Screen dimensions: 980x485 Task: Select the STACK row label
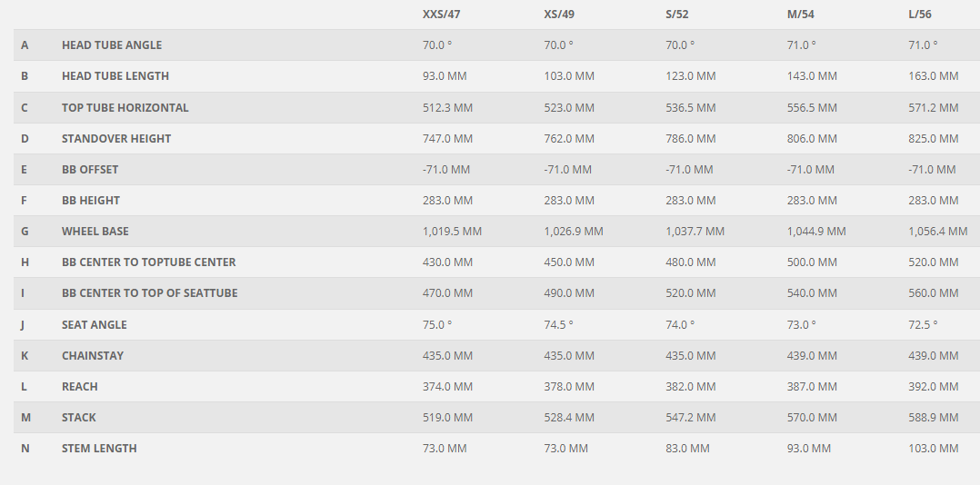coord(79,417)
